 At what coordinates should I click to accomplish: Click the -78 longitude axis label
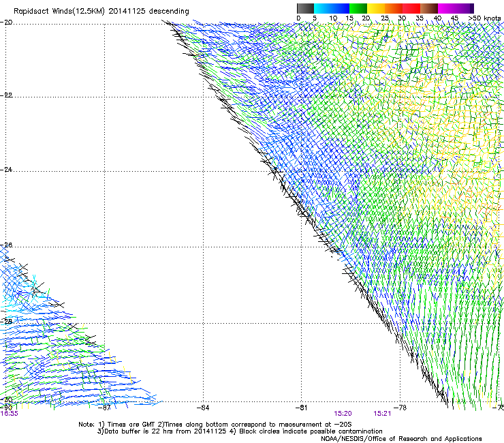(400, 408)
